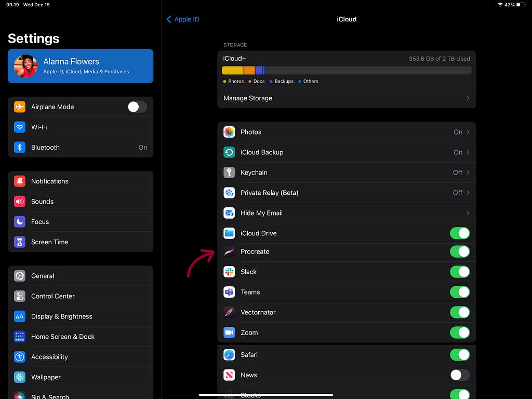Open Photos row disclosure chevron
The width and height of the screenshot is (532, 399).
tap(468, 132)
